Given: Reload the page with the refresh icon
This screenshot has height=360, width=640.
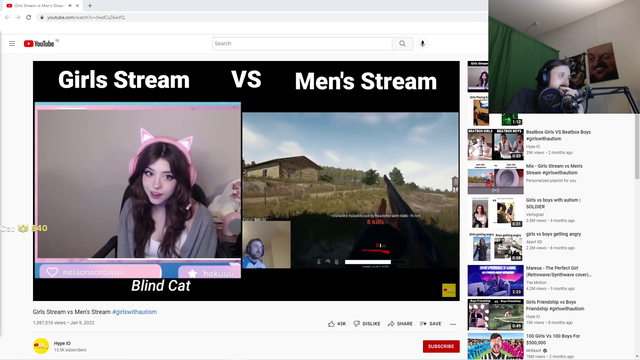Looking at the screenshot, I should (29, 17).
